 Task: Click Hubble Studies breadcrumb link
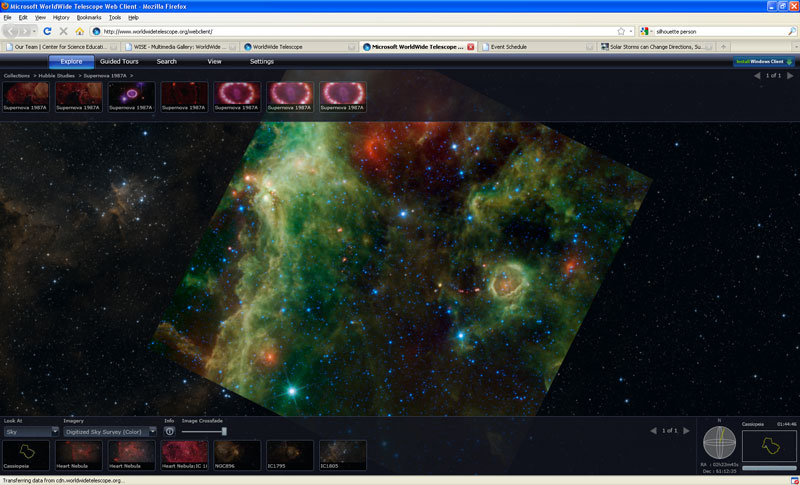click(x=56, y=75)
